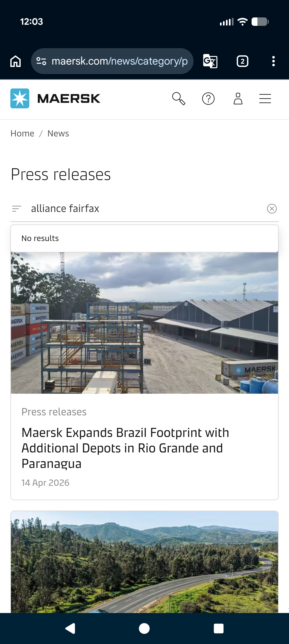This screenshot has width=289, height=644.
Task: Clear the alliance fairfax search text
Action: click(x=272, y=209)
